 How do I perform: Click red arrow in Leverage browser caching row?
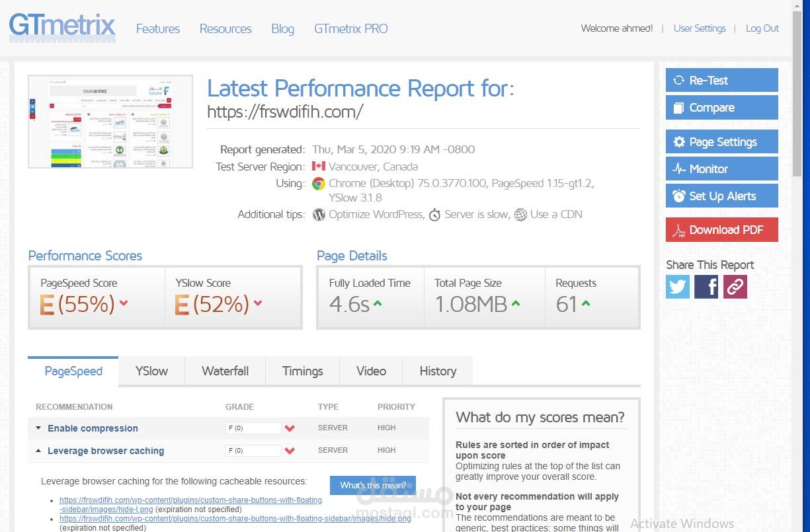(x=290, y=451)
